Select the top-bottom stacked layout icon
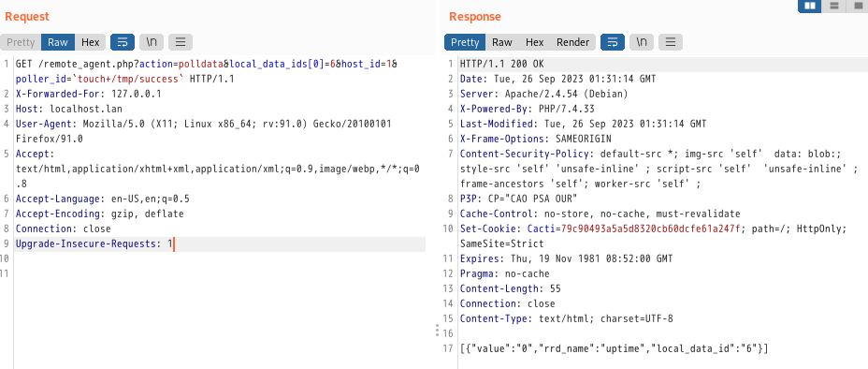 point(834,7)
